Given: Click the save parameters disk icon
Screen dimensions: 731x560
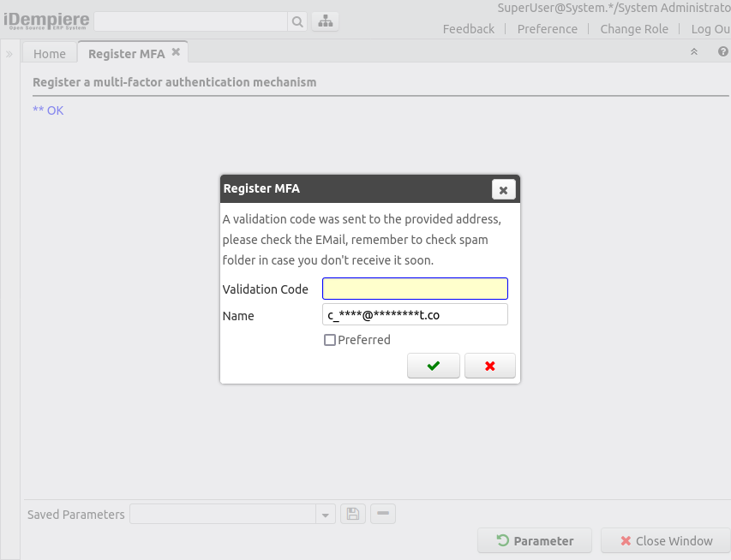Looking at the screenshot, I should pos(353,514).
